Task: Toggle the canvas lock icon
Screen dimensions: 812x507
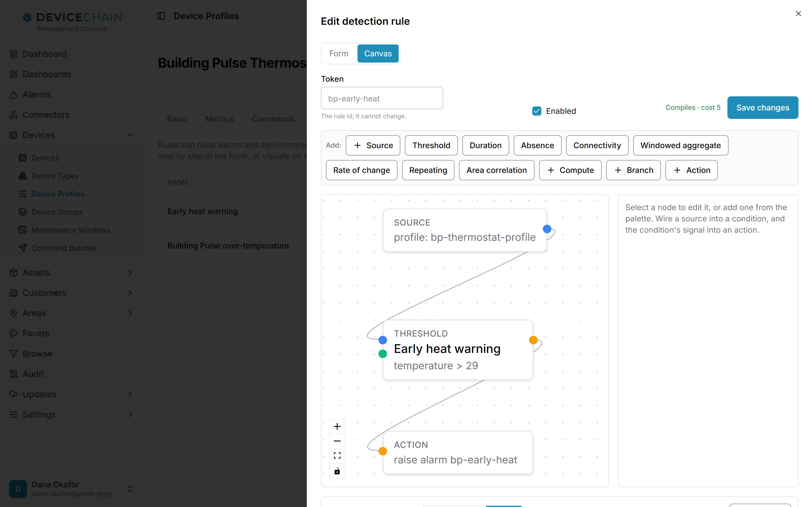Action: point(337,471)
